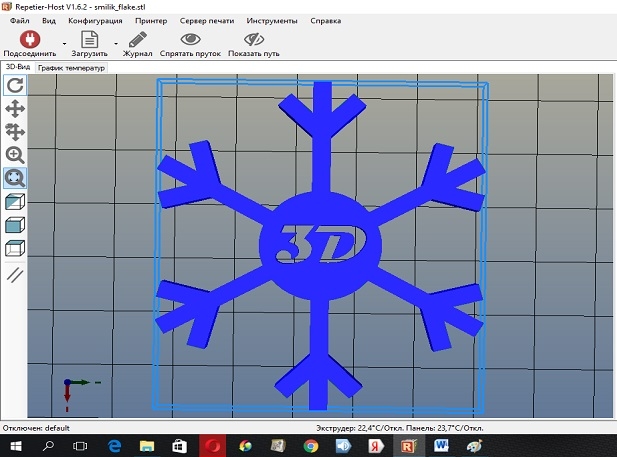Open Microsoft Store from taskbar

(179, 446)
